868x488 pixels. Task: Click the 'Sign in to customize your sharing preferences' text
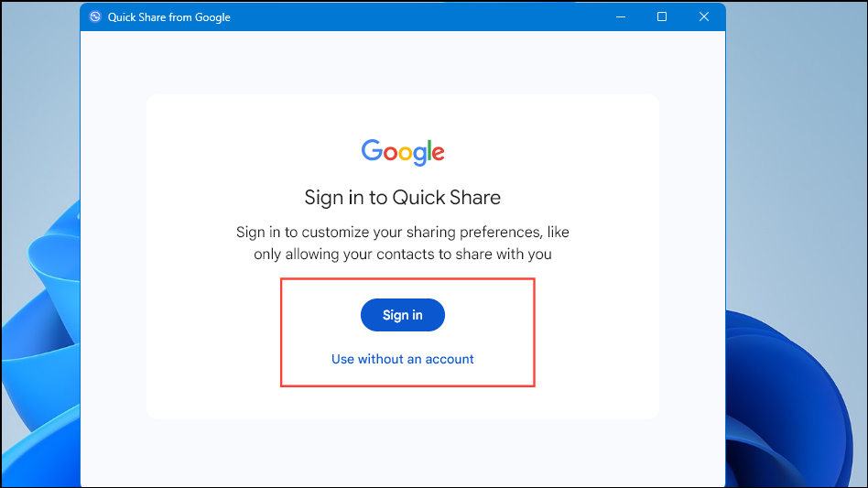pos(388,232)
